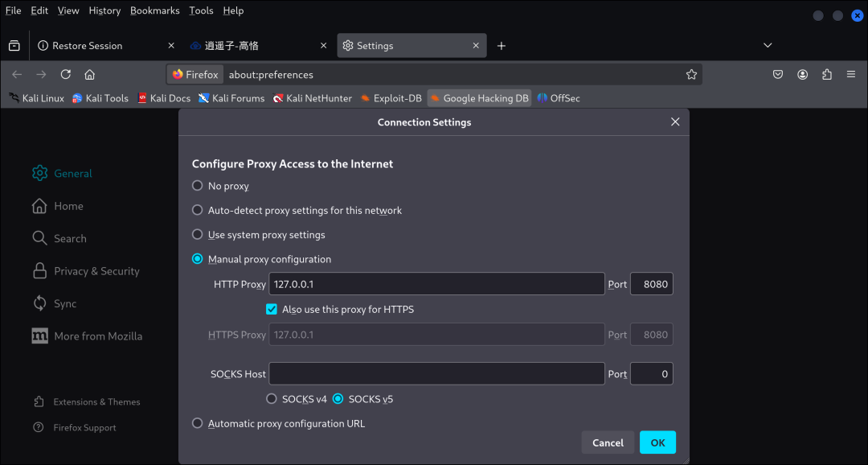Click the home icon in toolbar
Screen dimensions: 868x465
tap(90, 75)
